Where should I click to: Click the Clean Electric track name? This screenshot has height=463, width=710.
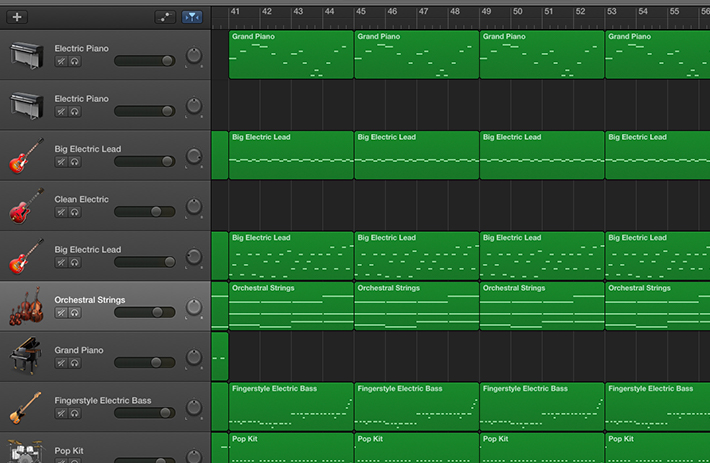82,199
